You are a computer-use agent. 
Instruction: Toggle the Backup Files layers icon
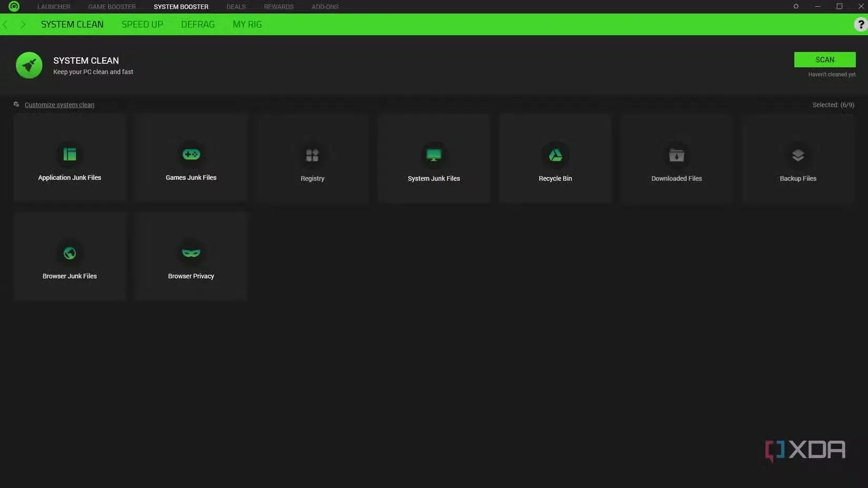[x=798, y=155]
